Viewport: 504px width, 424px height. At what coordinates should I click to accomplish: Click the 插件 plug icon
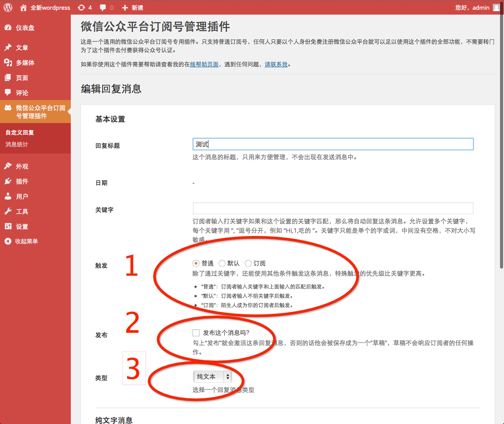[8, 181]
